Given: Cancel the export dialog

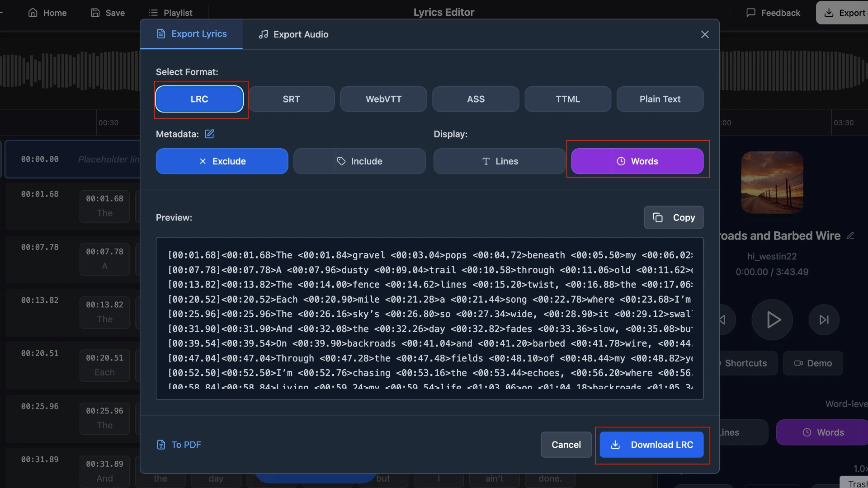Looking at the screenshot, I should [x=566, y=445].
